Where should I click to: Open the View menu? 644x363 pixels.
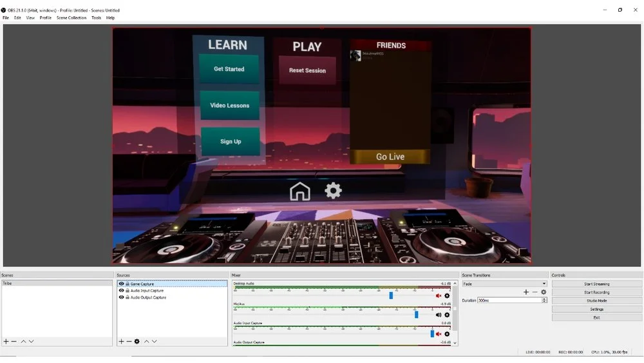tap(30, 17)
